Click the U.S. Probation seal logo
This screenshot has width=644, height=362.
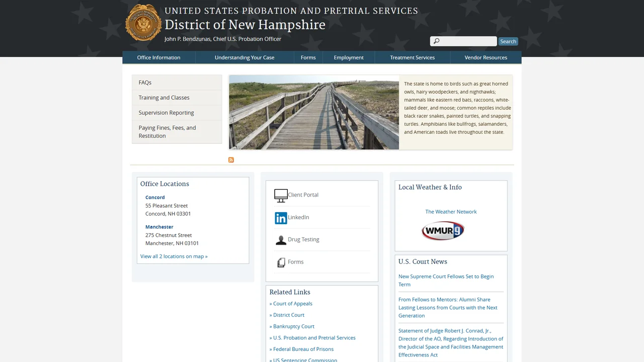coord(143,23)
